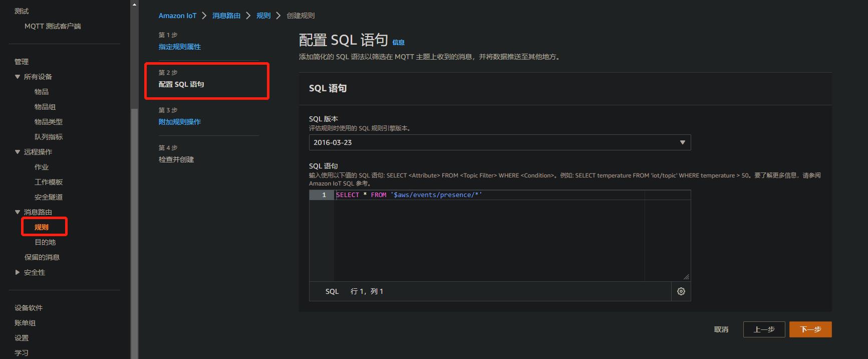This screenshot has width=868, height=359.
Task: Open 学习 in the sidebar
Action: 22,353
